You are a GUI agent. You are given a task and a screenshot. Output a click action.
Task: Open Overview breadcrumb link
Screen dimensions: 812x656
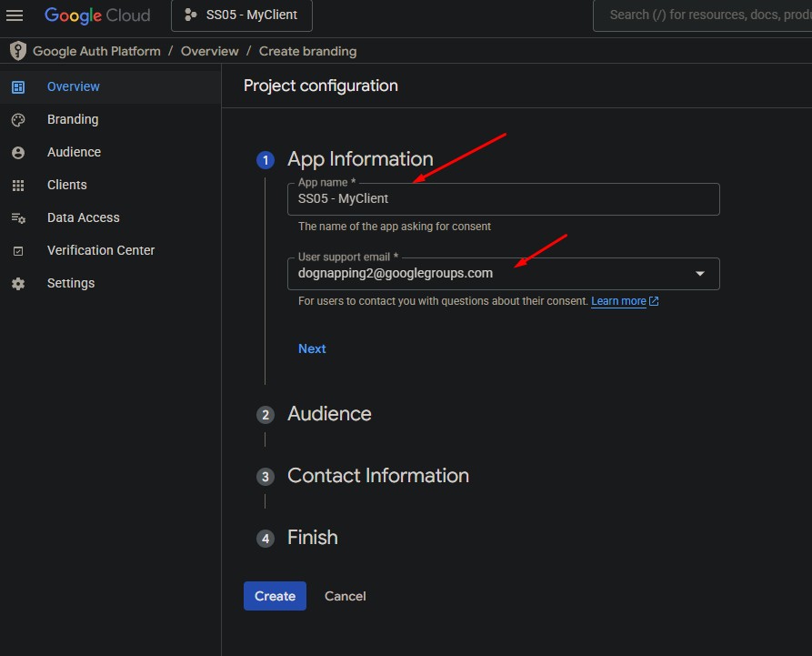click(x=209, y=51)
